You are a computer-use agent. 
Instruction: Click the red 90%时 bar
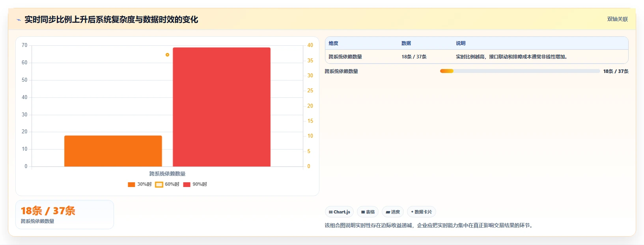click(222, 107)
